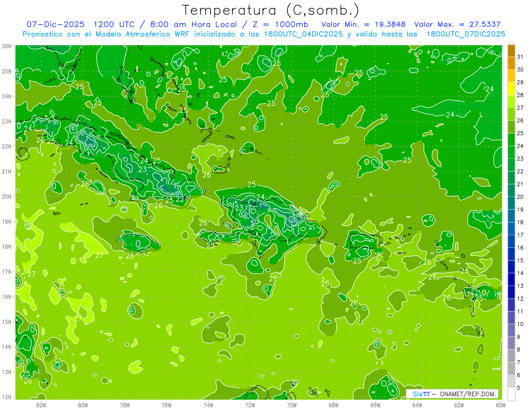Viewport: 532px width, 411px height.
Task: Click the white swatch below the 5 label
Action: (x=511, y=394)
